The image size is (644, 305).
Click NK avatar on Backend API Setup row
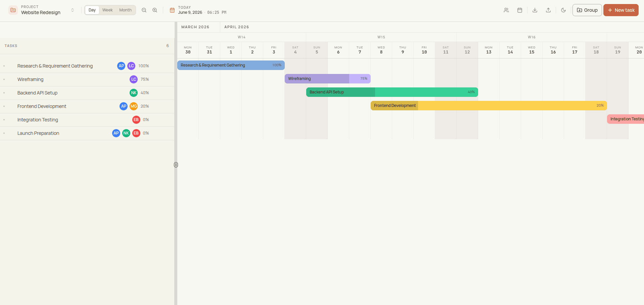click(x=134, y=93)
